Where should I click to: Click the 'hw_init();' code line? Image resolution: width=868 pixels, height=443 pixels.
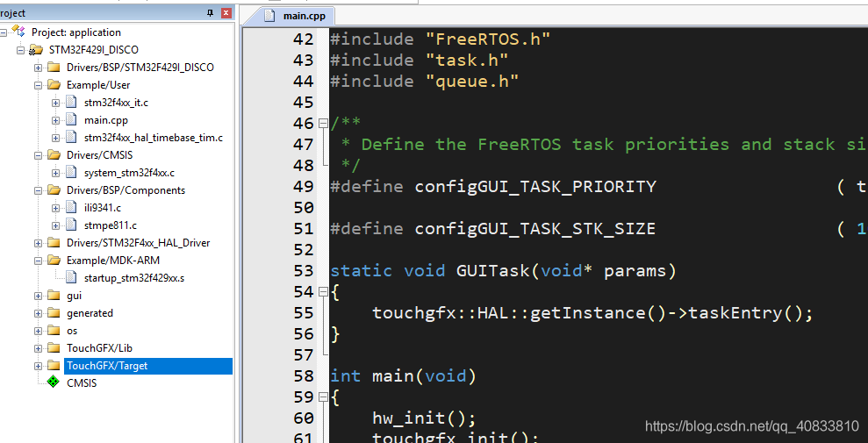(424, 418)
